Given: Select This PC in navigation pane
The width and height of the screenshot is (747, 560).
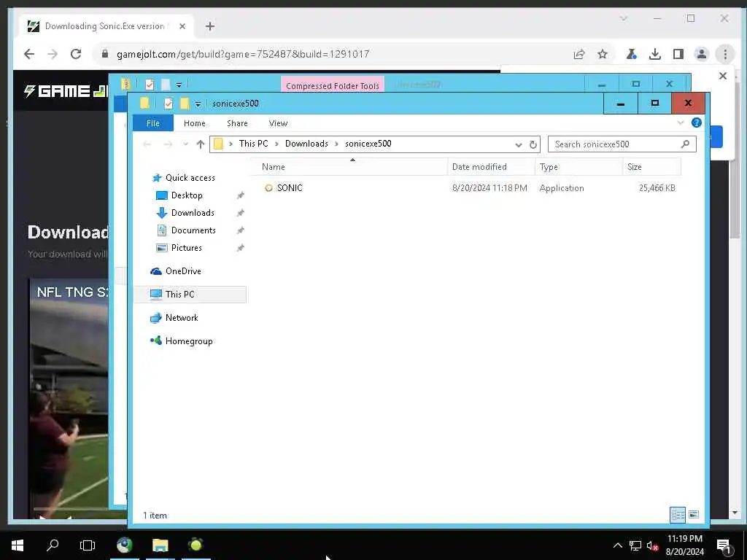Looking at the screenshot, I should pos(190,295).
